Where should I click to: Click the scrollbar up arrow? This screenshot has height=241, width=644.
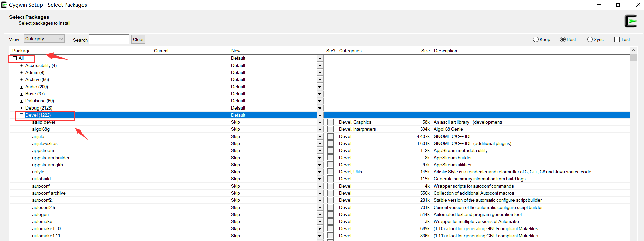(x=634, y=50)
